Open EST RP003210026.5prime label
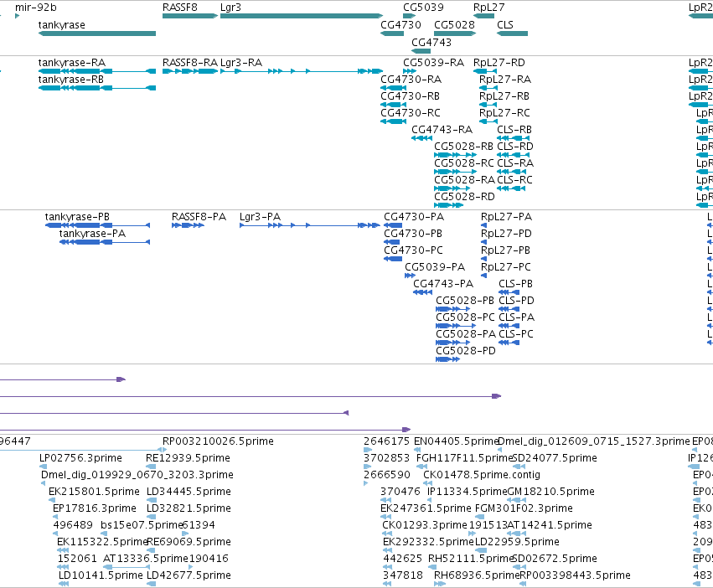Screen dimensions: 713x588 coord(219,441)
